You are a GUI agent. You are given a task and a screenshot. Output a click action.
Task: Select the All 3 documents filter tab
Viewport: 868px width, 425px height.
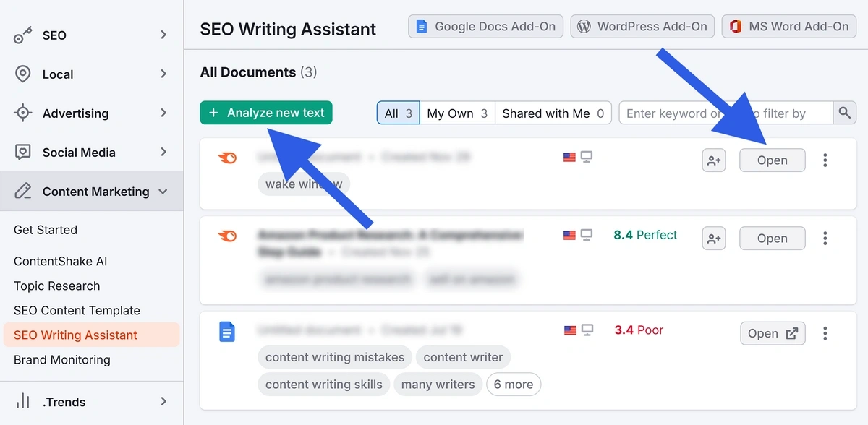tap(399, 113)
